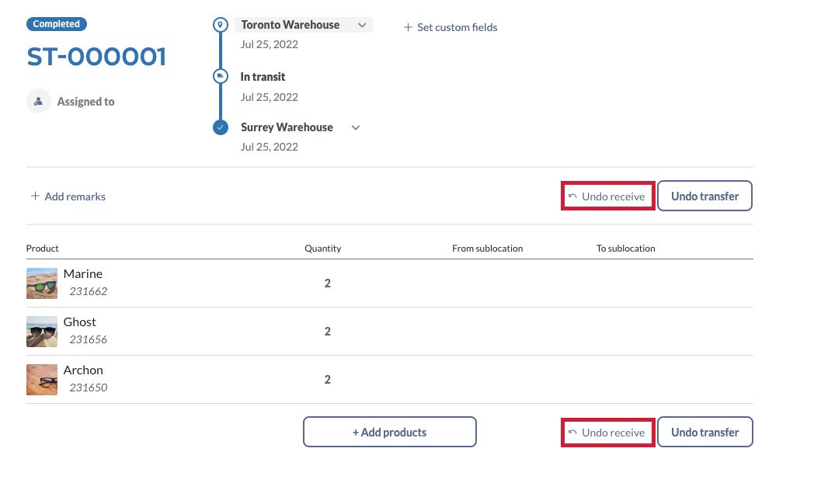Image resolution: width=821 pixels, height=504 pixels.
Task: Click the undo arrow icon in the top Undo receive
Action: [x=572, y=196]
